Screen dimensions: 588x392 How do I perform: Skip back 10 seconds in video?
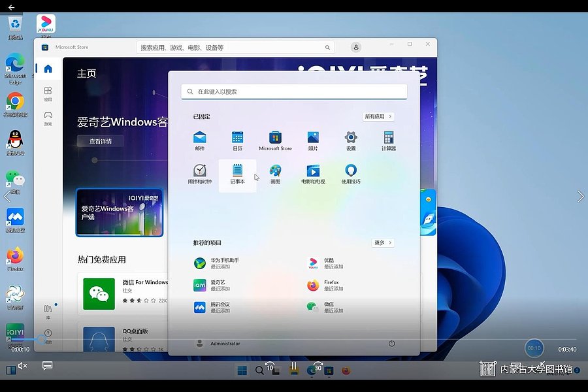(x=270, y=367)
